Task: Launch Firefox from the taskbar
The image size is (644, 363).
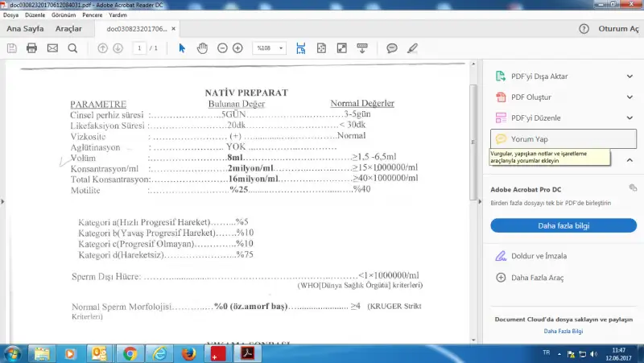Action: 188,353
